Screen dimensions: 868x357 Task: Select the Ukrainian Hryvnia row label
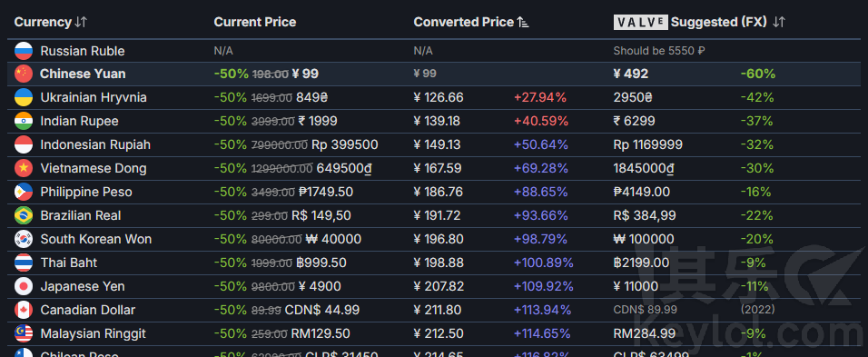94,97
